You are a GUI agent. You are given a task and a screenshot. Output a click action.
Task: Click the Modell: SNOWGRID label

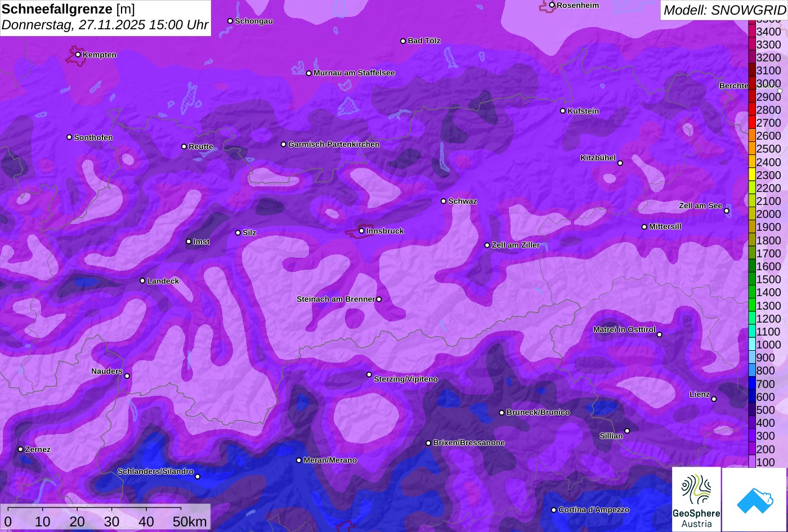click(724, 10)
